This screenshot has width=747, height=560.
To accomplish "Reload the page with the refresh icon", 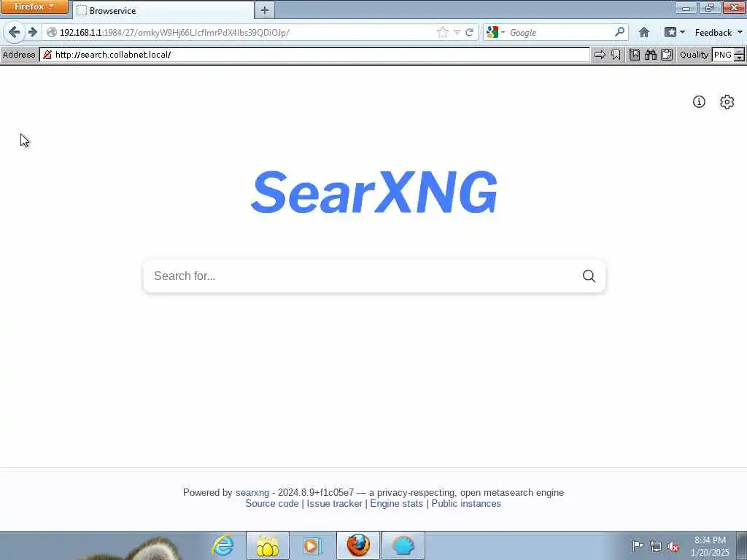I will click(469, 32).
